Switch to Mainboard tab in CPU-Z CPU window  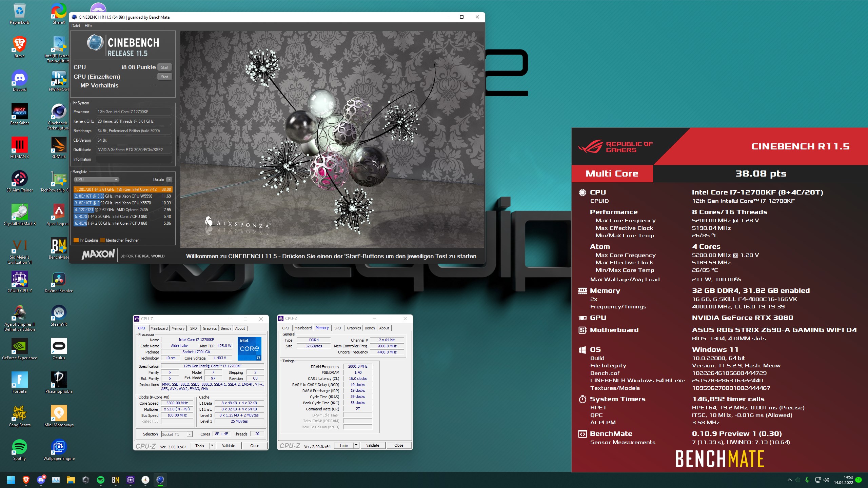tap(159, 328)
